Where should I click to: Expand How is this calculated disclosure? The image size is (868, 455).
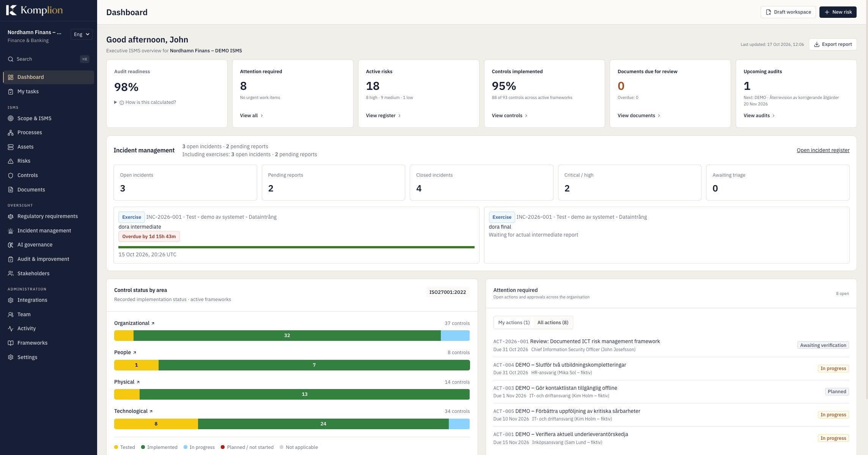coord(145,102)
